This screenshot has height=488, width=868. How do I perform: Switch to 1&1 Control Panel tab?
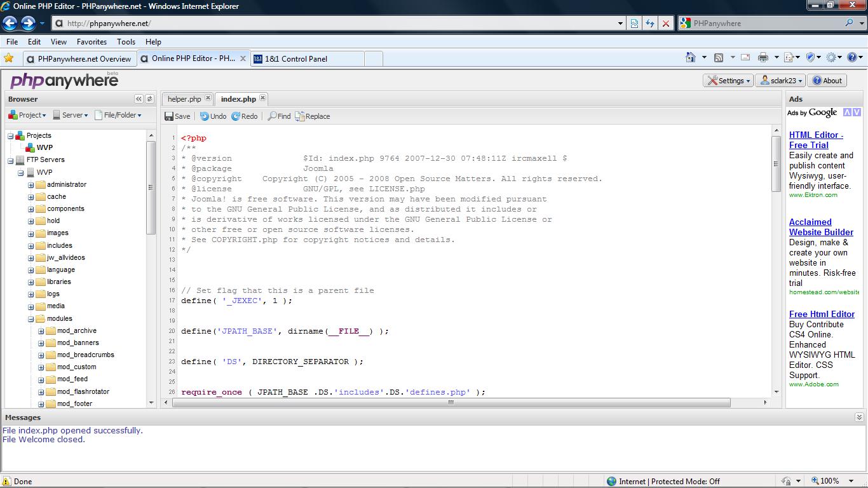308,58
